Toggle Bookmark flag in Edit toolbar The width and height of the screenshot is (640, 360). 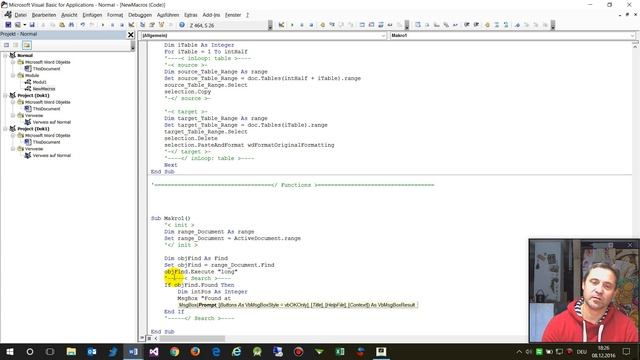click(x=517, y=25)
